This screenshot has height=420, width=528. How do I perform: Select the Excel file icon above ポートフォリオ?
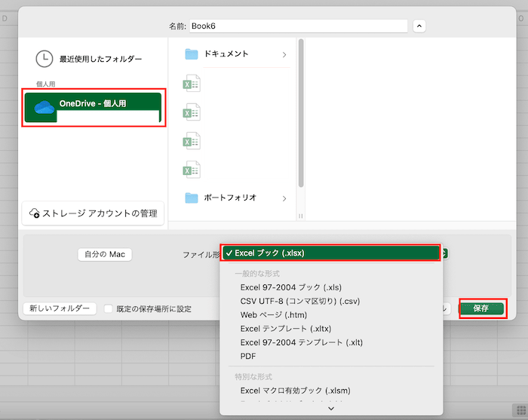coord(192,169)
